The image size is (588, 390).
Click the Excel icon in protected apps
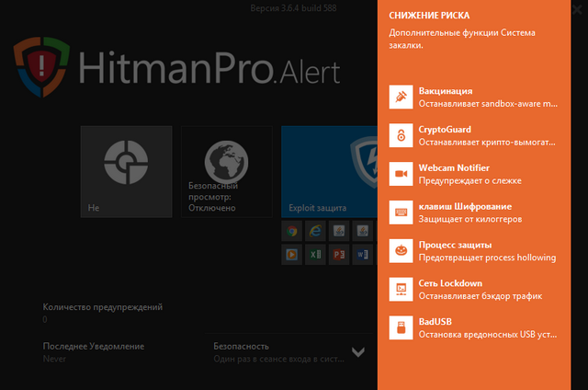(x=315, y=253)
